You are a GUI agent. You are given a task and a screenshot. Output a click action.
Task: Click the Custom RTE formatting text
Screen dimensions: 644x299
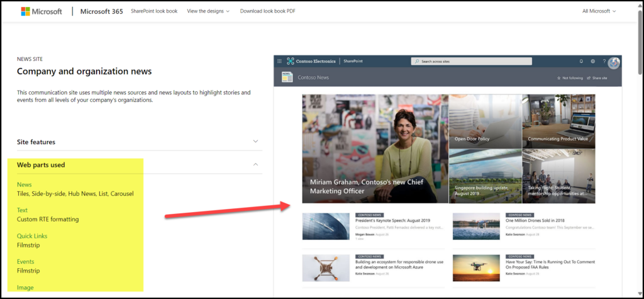(48, 219)
